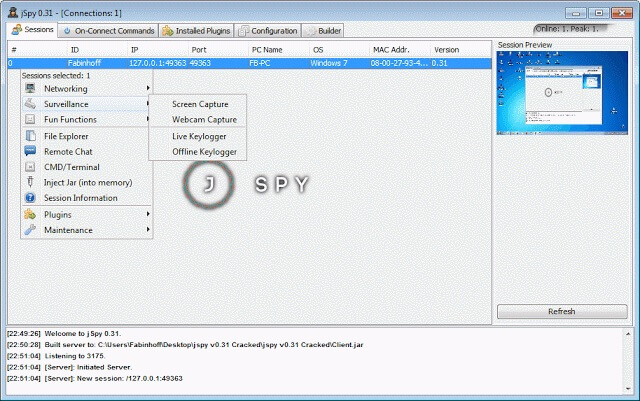Expand the Surveillance submenu arrow
This screenshot has width=640, height=401.
click(147, 104)
